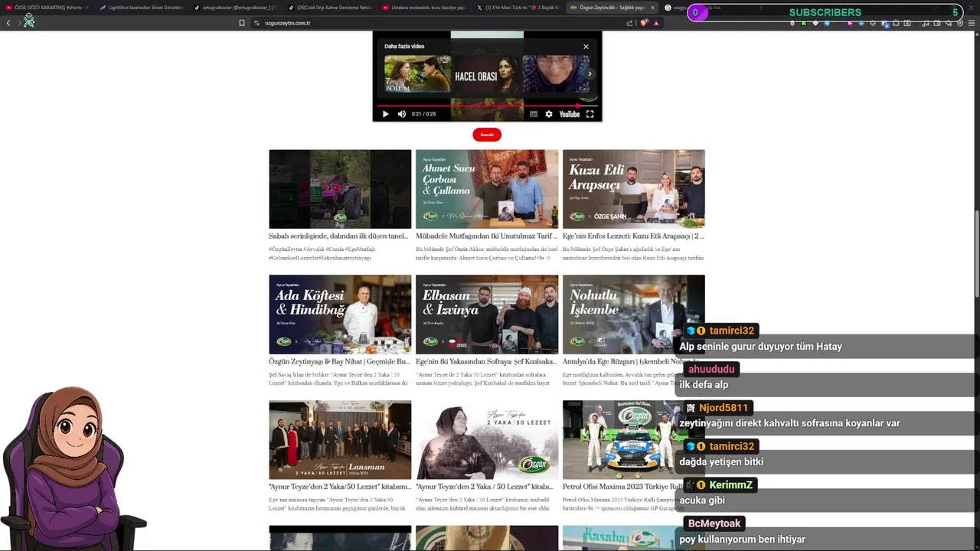The image size is (980, 551).
Task: Show next suggested videos with right chevron
Action: (x=590, y=74)
